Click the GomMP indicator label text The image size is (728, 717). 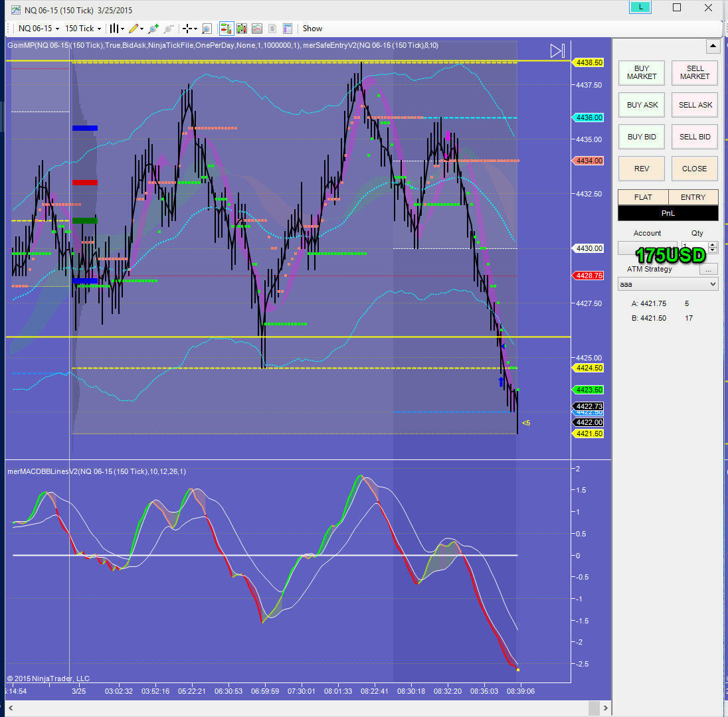(154, 46)
